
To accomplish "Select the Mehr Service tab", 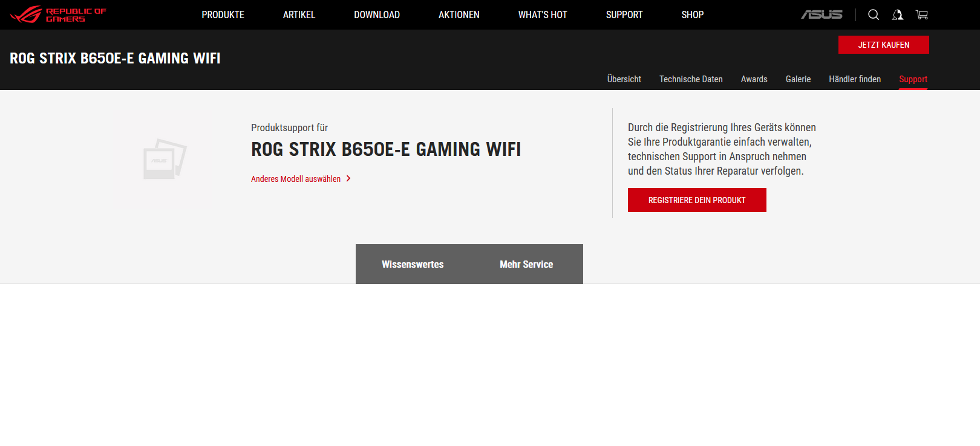I will point(526,264).
